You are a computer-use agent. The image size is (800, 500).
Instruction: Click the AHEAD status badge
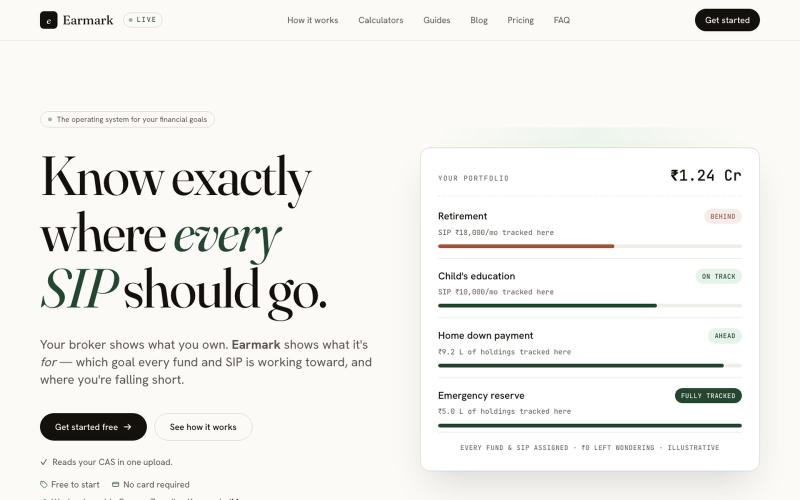tap(725, 336)
